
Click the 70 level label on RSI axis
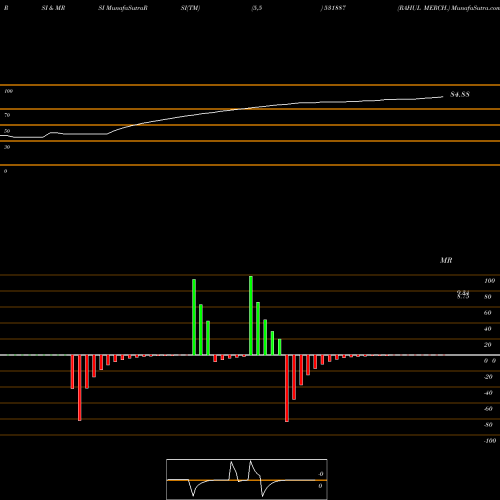(x=7, y=115)
